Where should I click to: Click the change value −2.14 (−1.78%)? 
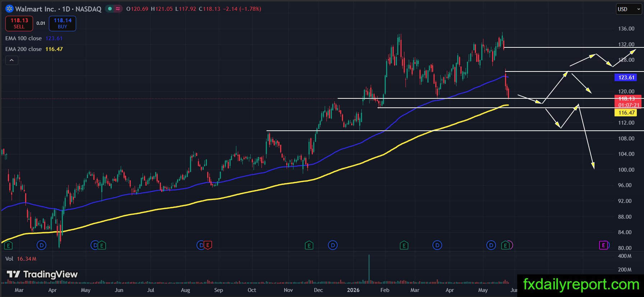[242, 9]
